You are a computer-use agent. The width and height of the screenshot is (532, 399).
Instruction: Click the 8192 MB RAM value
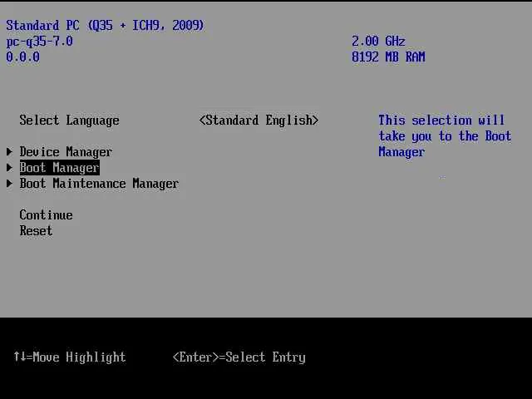click(388, 57)
